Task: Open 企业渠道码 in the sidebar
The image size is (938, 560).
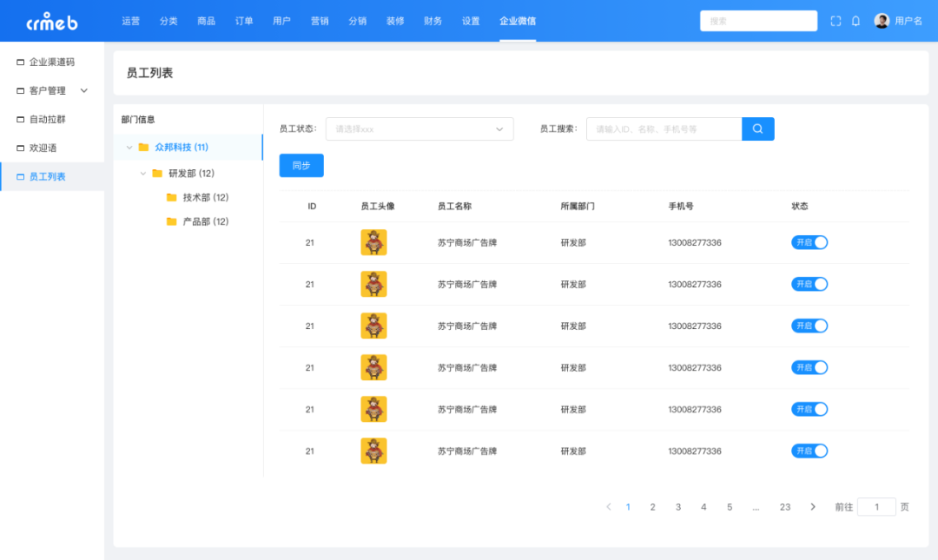Action: click(x=52, y=63)
